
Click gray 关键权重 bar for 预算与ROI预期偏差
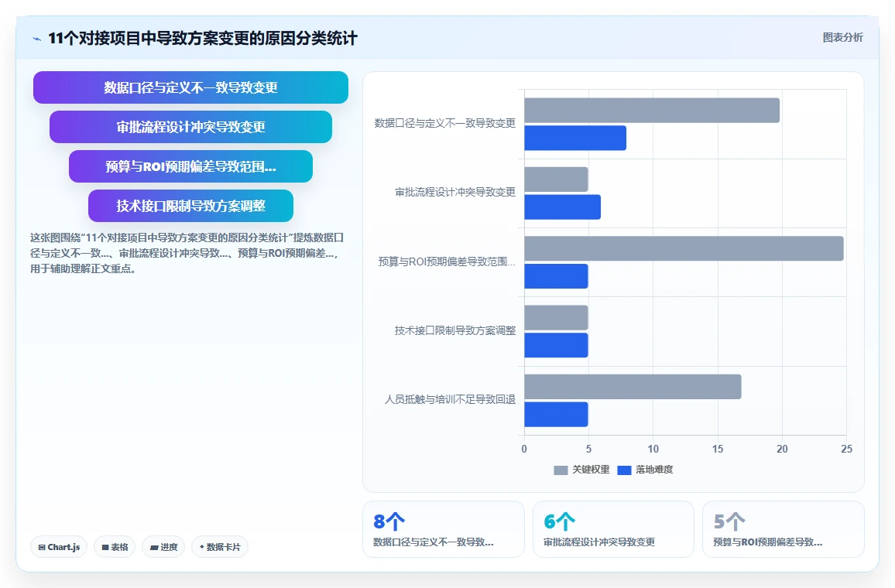[684, 248]
